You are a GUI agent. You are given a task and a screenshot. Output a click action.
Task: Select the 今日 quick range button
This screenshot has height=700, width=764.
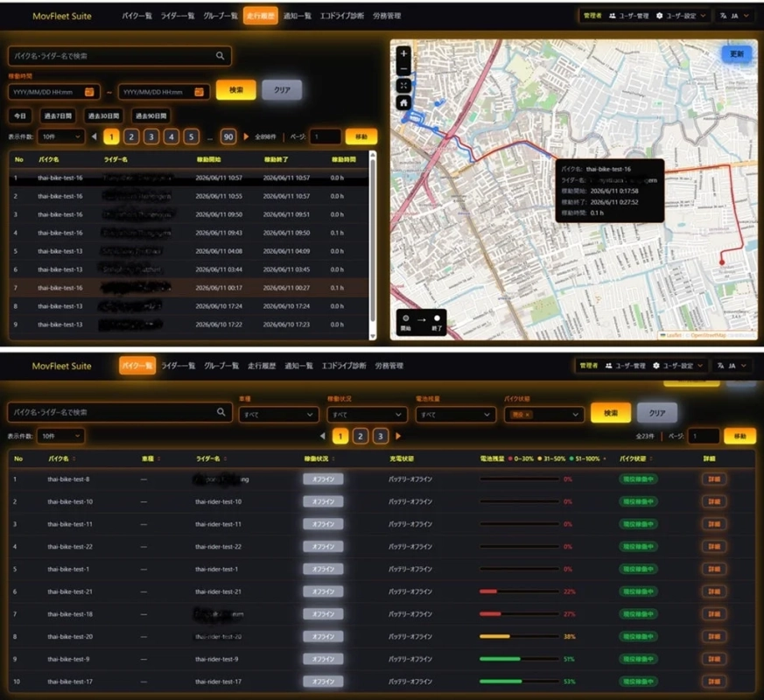20,115
